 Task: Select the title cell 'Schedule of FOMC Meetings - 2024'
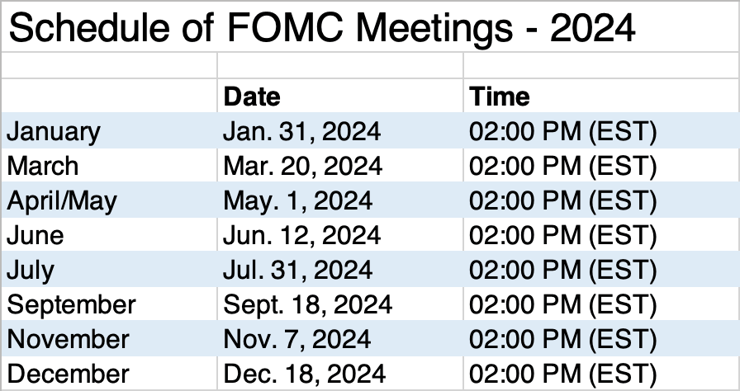(x=370, y=27)
